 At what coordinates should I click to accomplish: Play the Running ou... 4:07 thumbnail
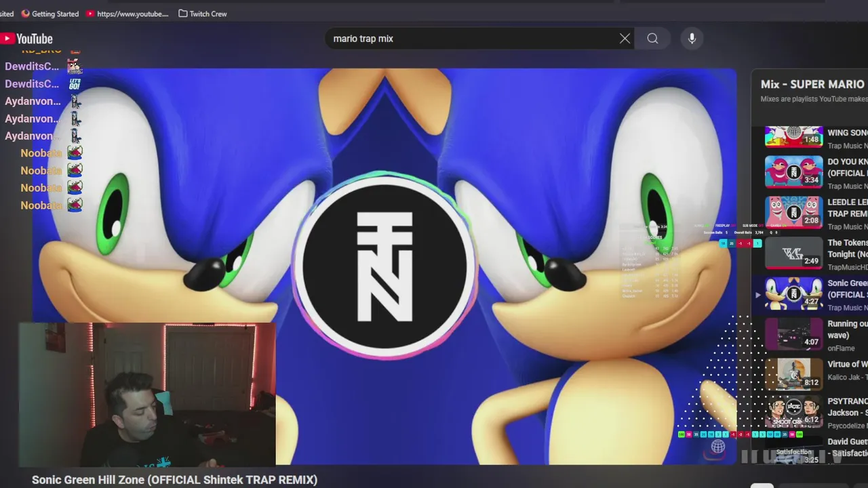coord(793,334)
